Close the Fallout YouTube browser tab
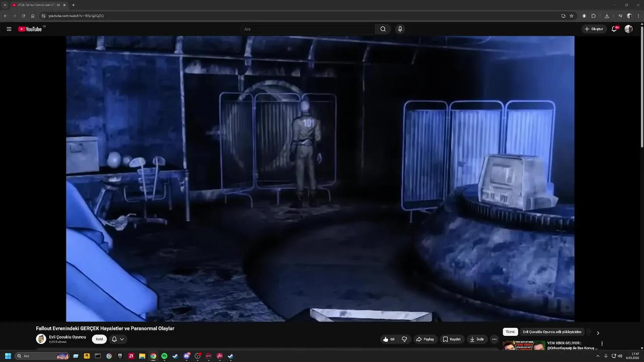The image size is (644, 362). (64, 5)
